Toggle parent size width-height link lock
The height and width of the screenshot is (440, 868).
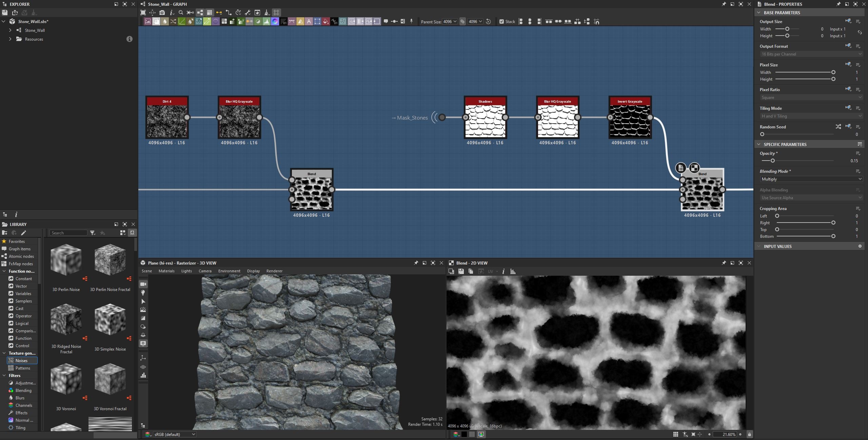(x=462, y=21)
